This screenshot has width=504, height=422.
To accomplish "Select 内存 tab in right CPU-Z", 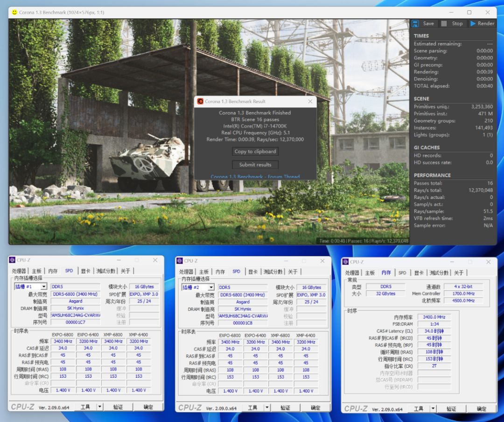I will 386,273.
